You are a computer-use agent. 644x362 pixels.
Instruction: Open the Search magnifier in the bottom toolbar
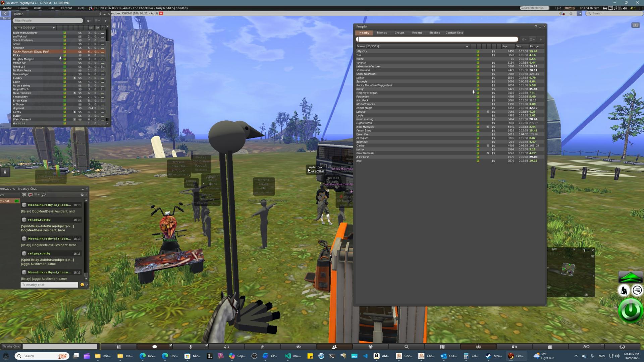(406, 347)
